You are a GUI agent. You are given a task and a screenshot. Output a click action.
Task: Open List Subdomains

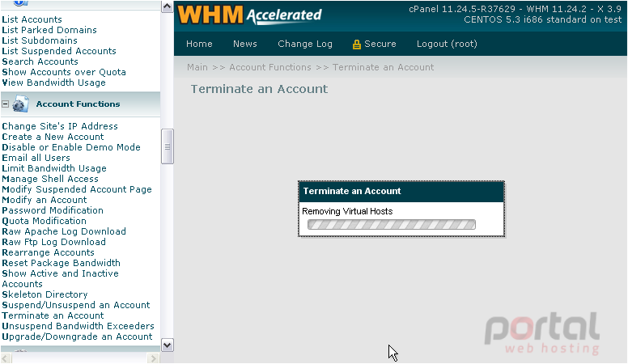click(40, 40)
